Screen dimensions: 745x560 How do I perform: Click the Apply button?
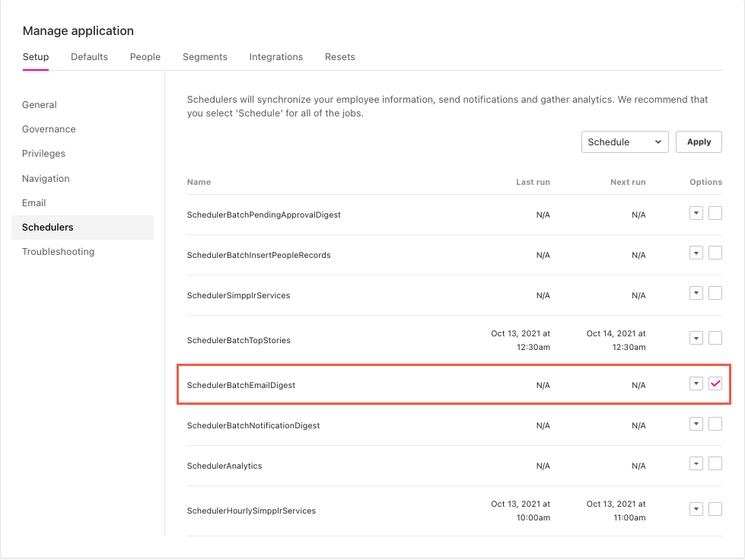point(699,142)
